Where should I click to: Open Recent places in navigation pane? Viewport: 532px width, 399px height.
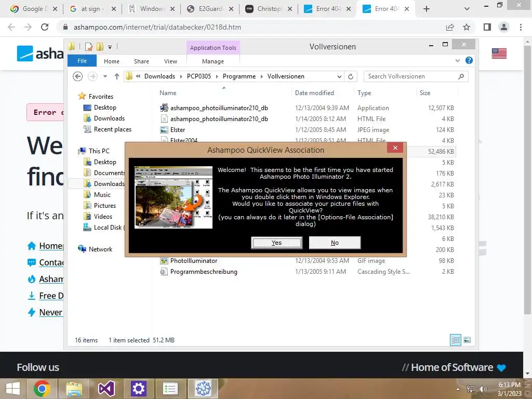coord(112,129)
